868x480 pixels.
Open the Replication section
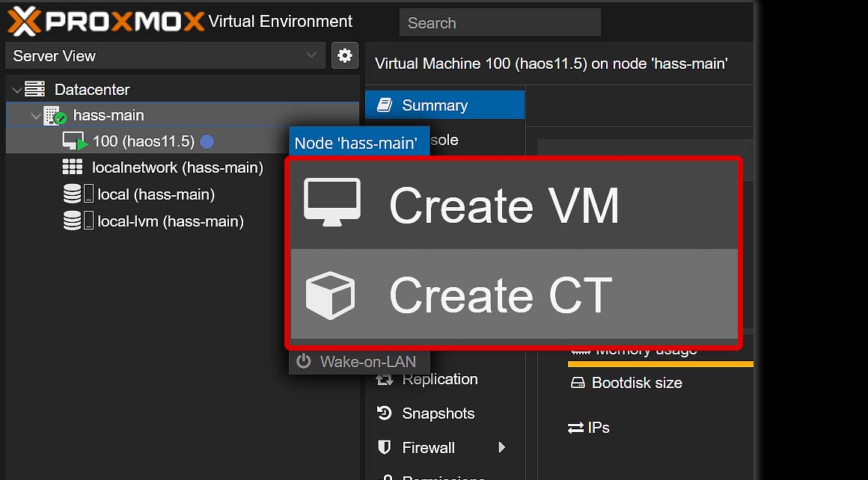(x=439, y=379)
